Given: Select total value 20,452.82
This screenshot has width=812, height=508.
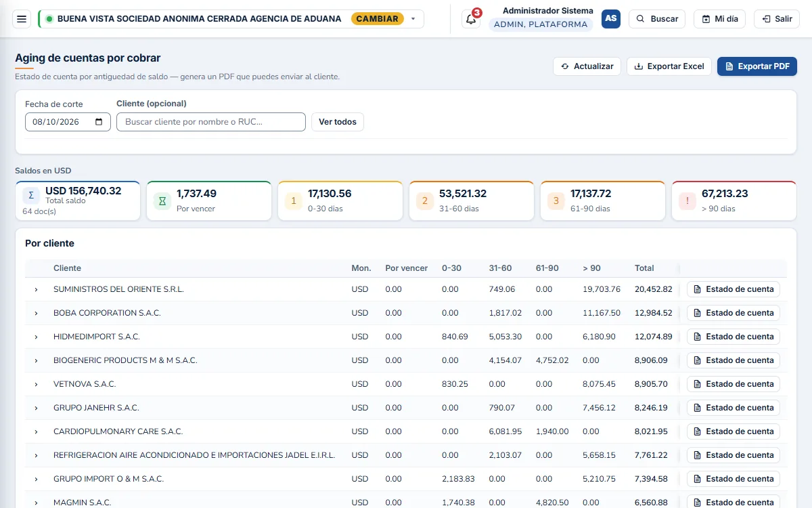Looking at the screenshot, I should [654, 289].
